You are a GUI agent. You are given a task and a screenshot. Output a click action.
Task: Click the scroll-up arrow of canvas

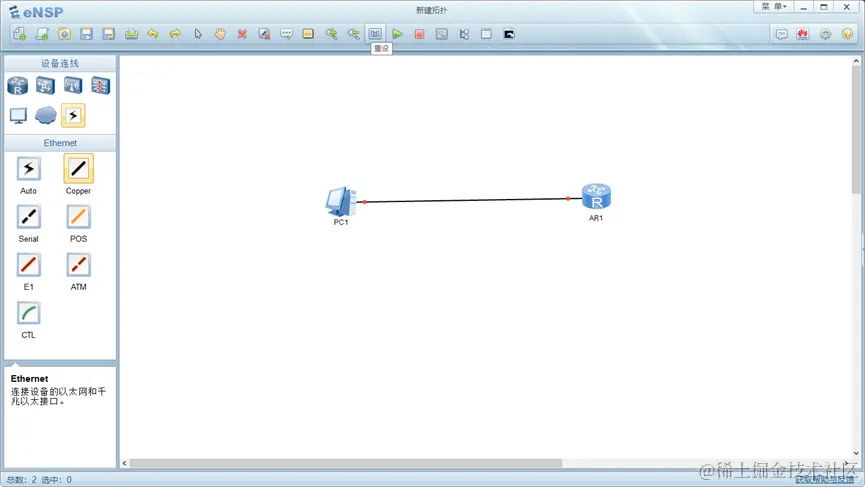tap(856, 61)
